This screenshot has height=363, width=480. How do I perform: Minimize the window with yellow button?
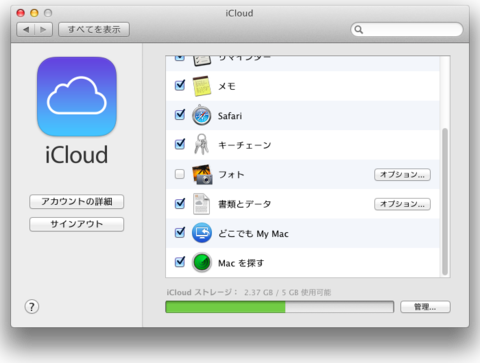[34, 13]
